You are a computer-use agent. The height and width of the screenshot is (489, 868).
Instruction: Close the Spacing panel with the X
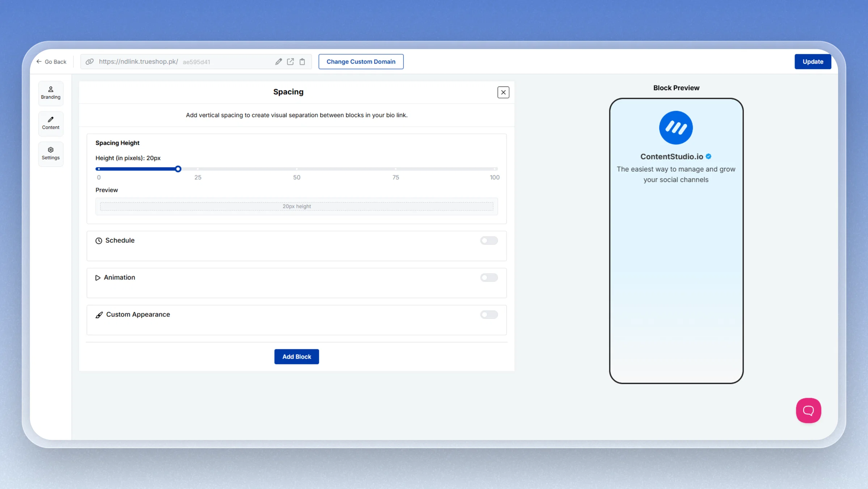[x=503, y=92]
